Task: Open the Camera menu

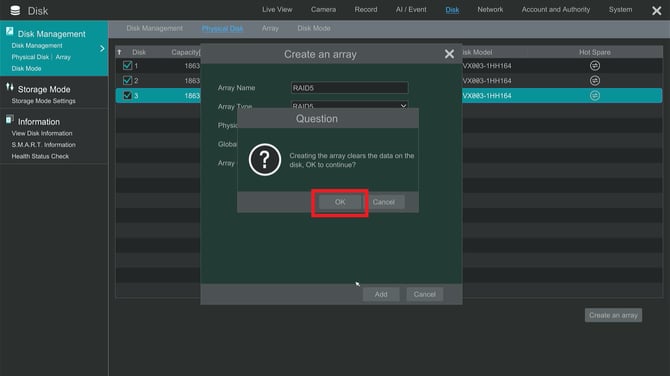Action: (323, 9)
